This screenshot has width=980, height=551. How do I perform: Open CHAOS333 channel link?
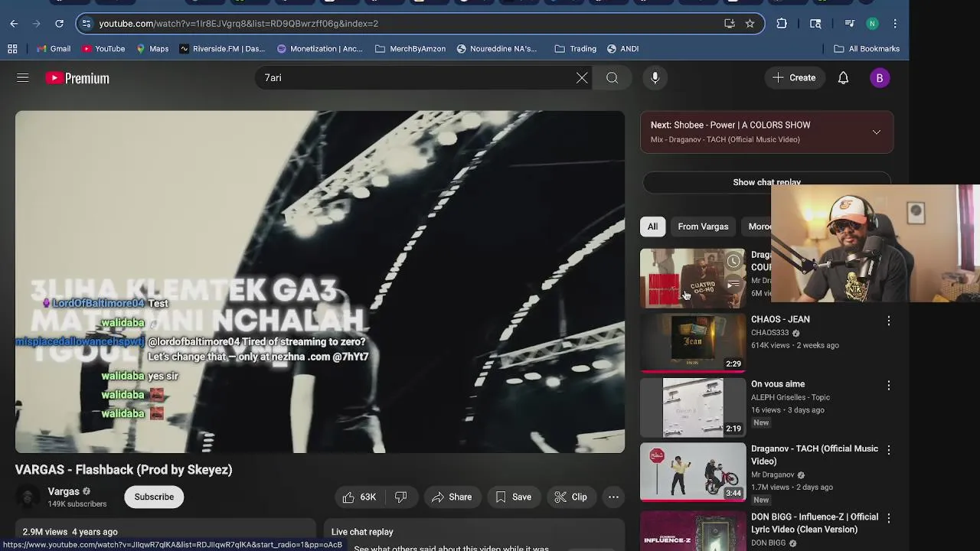click(x=769, y=333)
